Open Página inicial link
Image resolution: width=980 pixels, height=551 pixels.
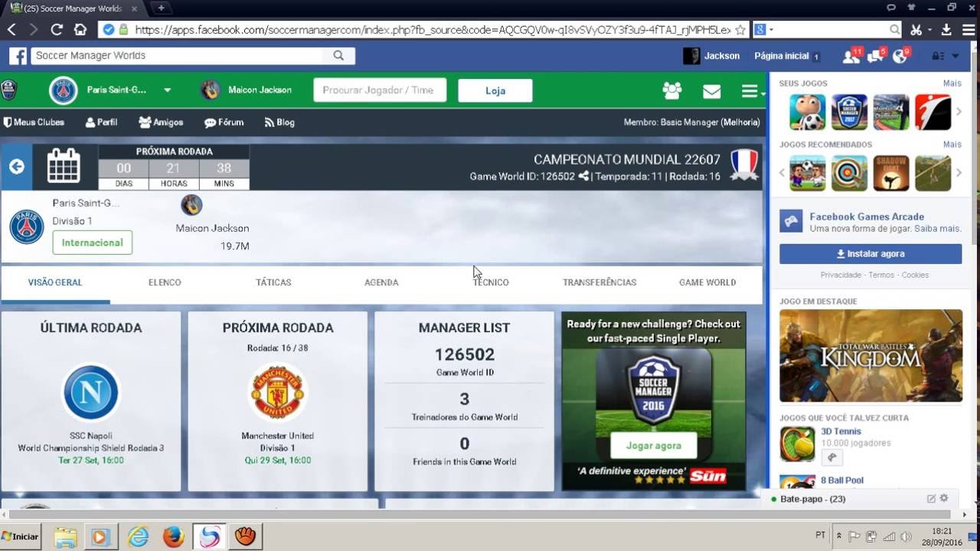(782, 56)
